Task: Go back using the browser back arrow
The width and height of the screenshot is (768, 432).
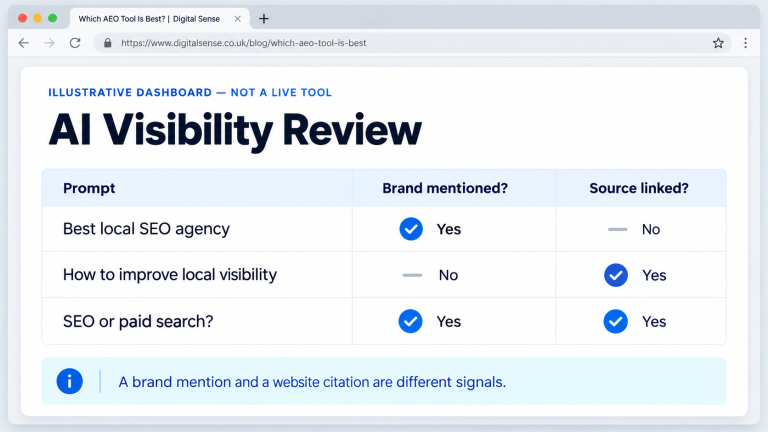Action: click(x=24, y=43)
